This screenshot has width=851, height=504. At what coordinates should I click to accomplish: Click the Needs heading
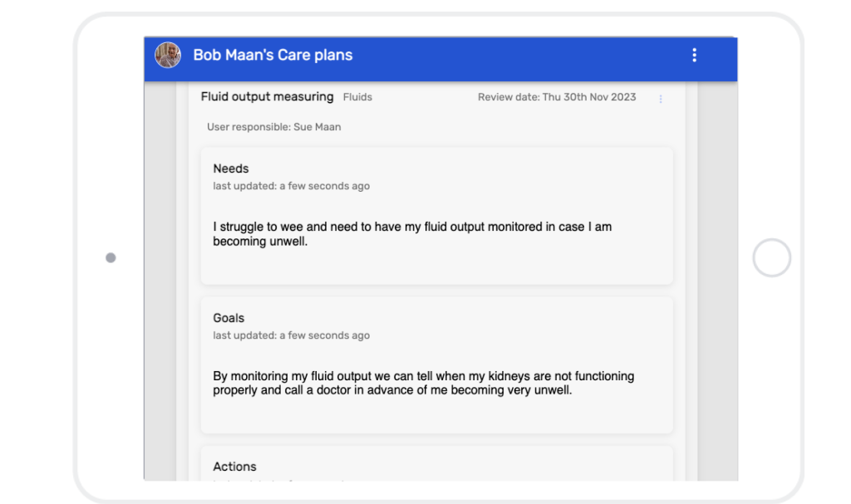[230, 169]
